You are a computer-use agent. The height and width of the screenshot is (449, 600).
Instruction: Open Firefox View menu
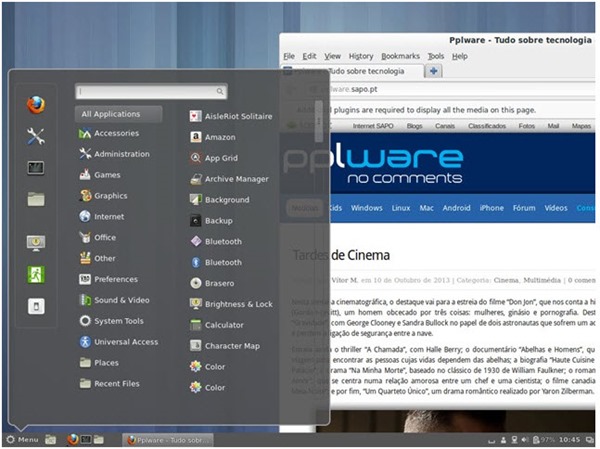point(333,56)
